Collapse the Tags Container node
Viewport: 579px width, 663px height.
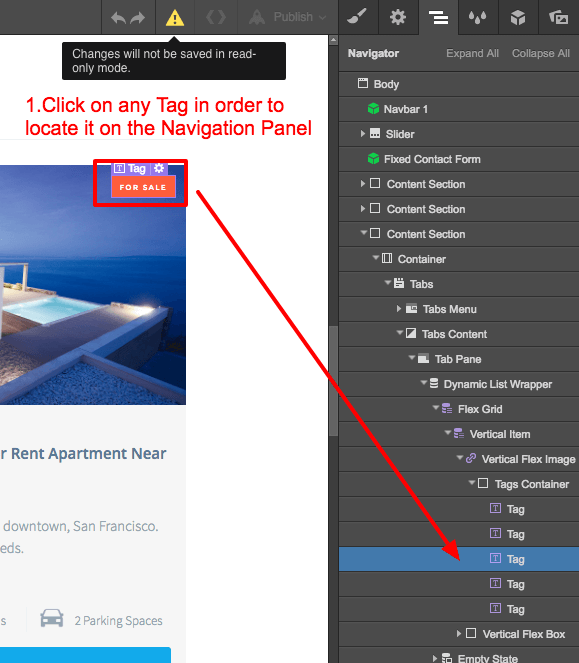472,483
